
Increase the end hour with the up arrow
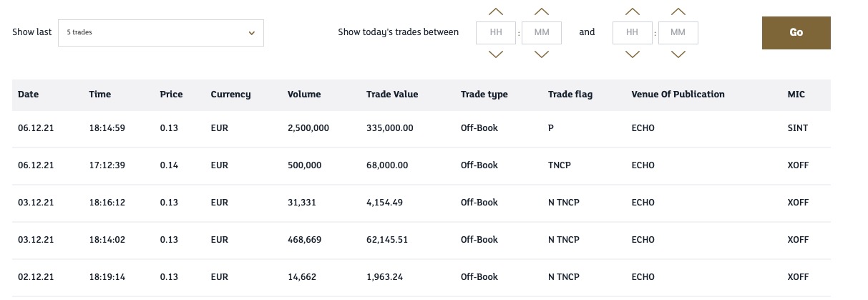(x=633, y=11)
